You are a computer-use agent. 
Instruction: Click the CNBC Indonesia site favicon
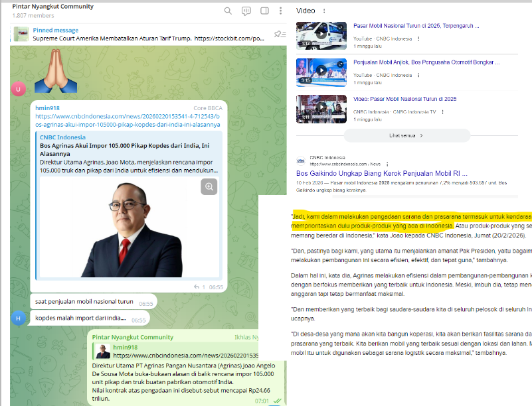coord(301,161)
